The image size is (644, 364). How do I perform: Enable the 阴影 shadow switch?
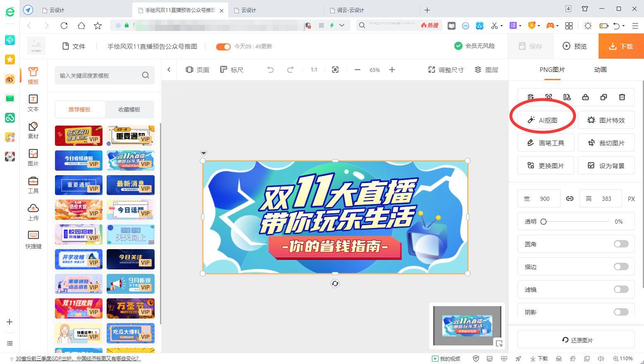pos(621,312)
